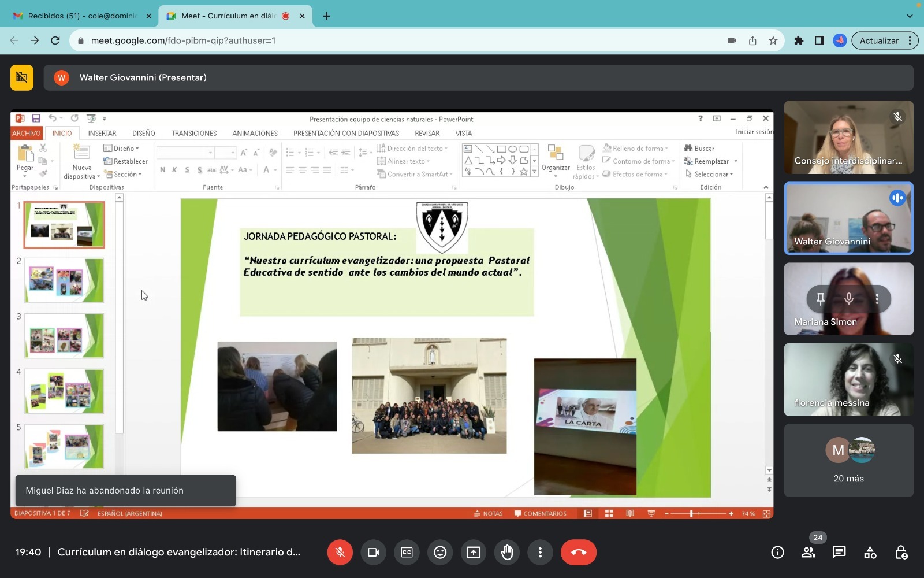Open the '20 más' participants tile
The image size is (924, 578).
click(848, 461)
